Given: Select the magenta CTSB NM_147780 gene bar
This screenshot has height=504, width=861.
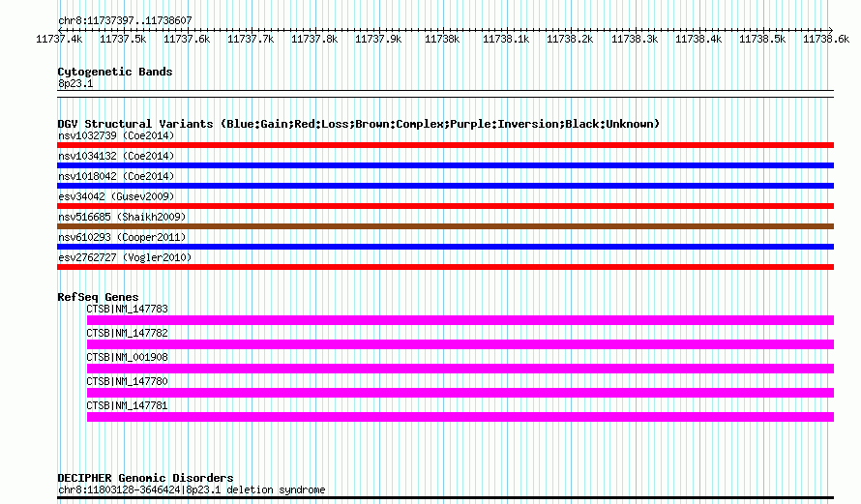Looking at the screenshot, I should 460,393.
